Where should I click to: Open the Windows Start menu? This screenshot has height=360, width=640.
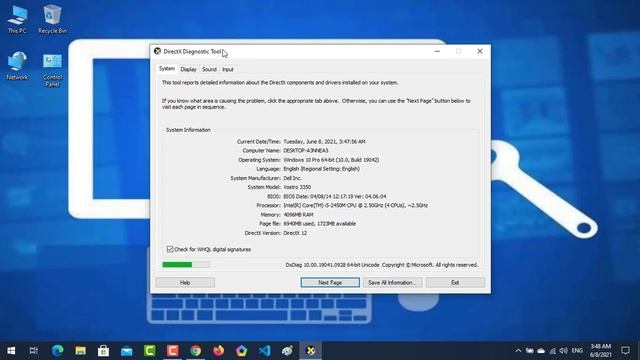(x=11, y=351)
